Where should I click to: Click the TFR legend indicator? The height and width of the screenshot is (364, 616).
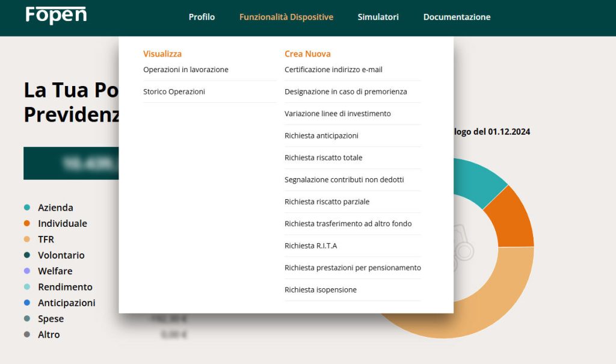pyautogui.click(x=26, y=239)
